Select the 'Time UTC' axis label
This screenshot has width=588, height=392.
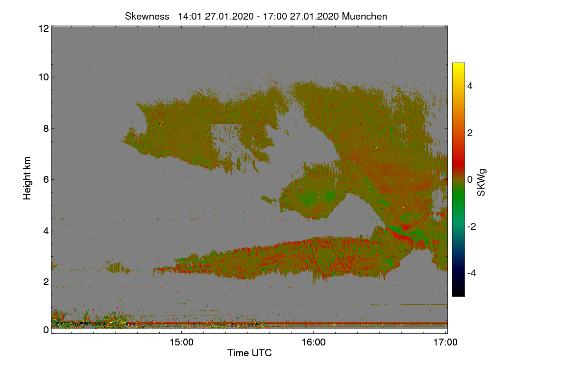coord(249,353)
